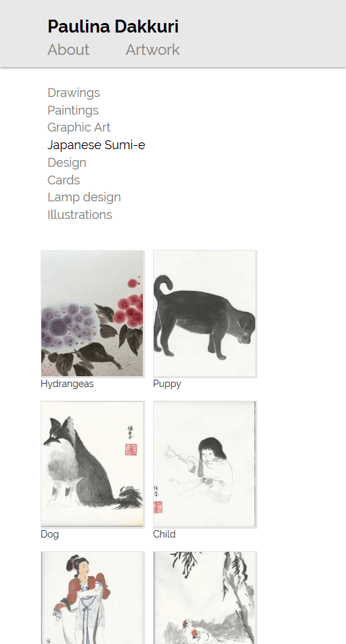346x644 pixels.
Task: Open the Paulina Dakkuri site title
Action: tap(113, 26)
